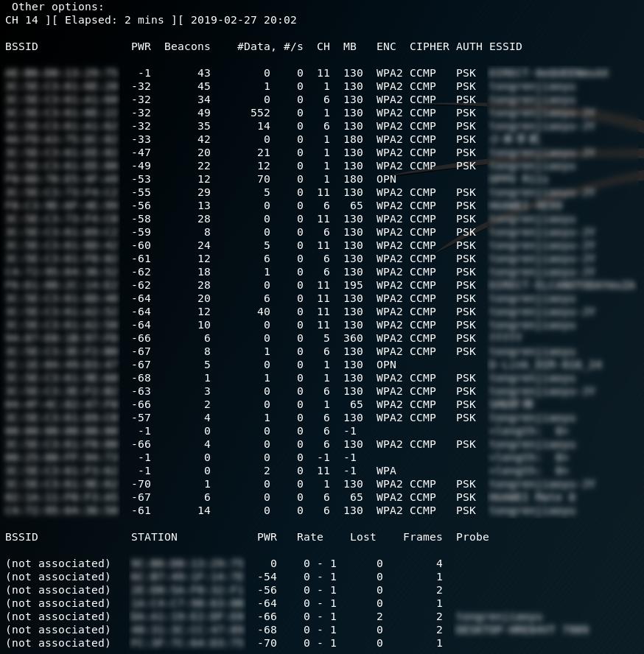Click '(not associated)' in the -54 station row
Viewport: 644px width, 654px height.
click(57, 577)
